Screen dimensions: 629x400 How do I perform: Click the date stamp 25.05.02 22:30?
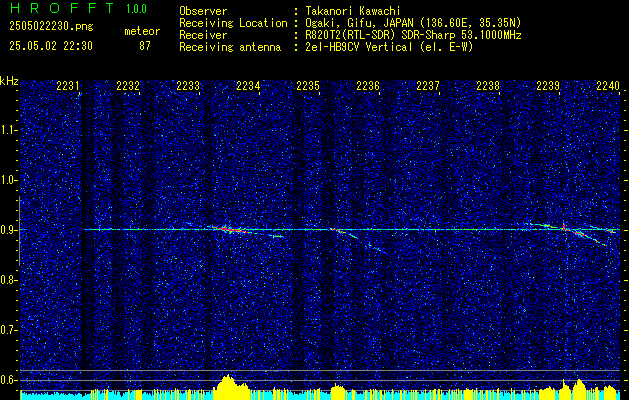coord(51,46)
